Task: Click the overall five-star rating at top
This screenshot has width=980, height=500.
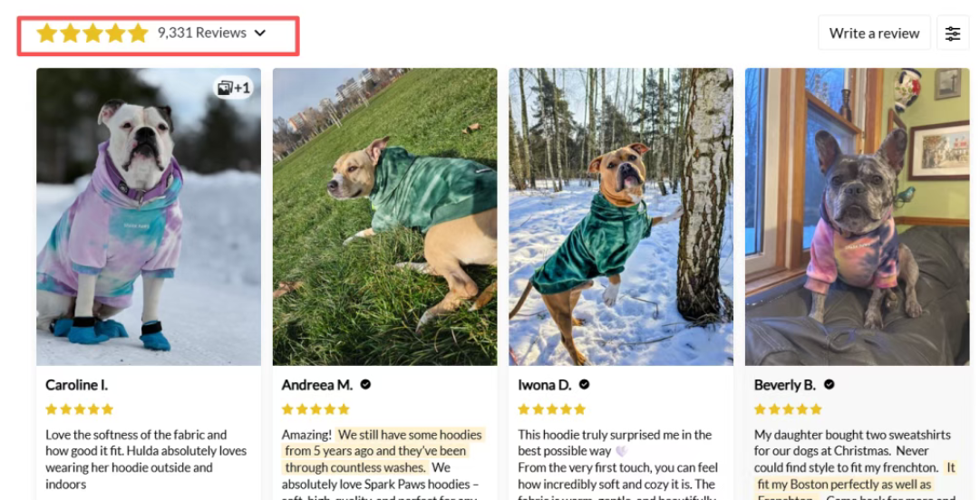Action: 92,34
